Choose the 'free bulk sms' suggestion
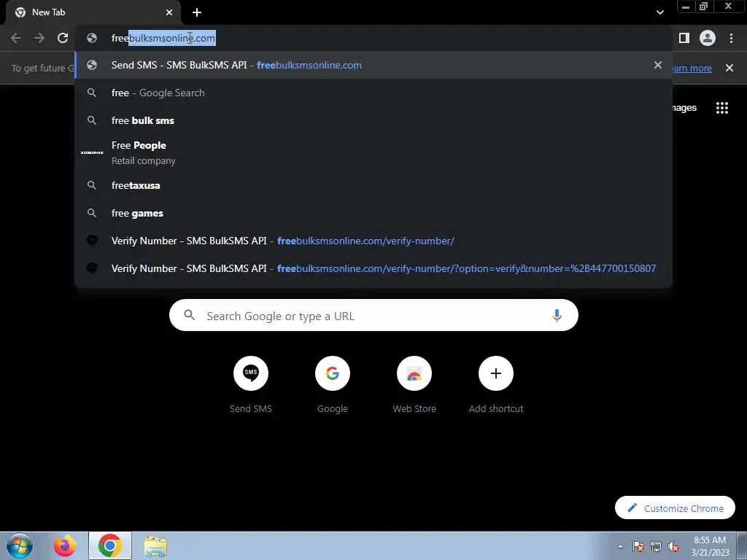Screen dimensions: 747x560 point(373,120)
